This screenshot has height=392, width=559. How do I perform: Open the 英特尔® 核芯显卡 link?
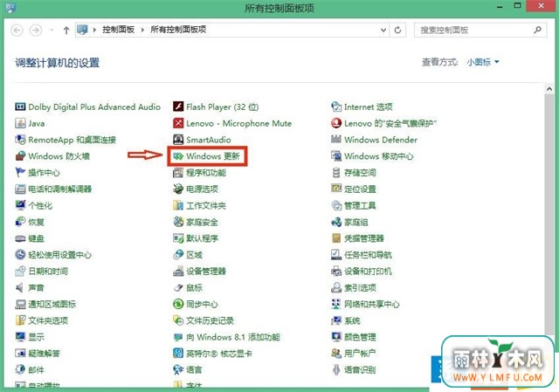(219, 354)
